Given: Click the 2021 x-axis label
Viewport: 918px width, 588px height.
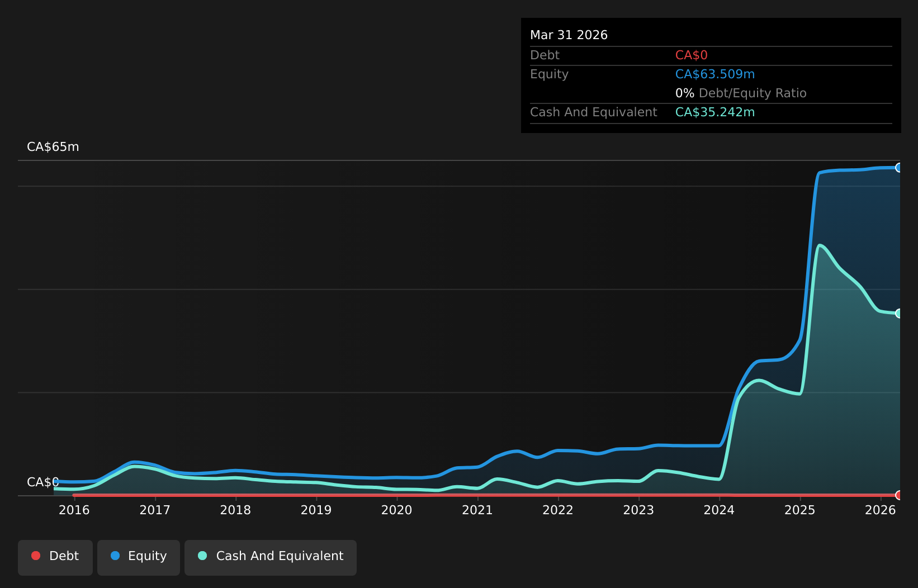Looking at the screenshot, I should [x=477, y=510].
